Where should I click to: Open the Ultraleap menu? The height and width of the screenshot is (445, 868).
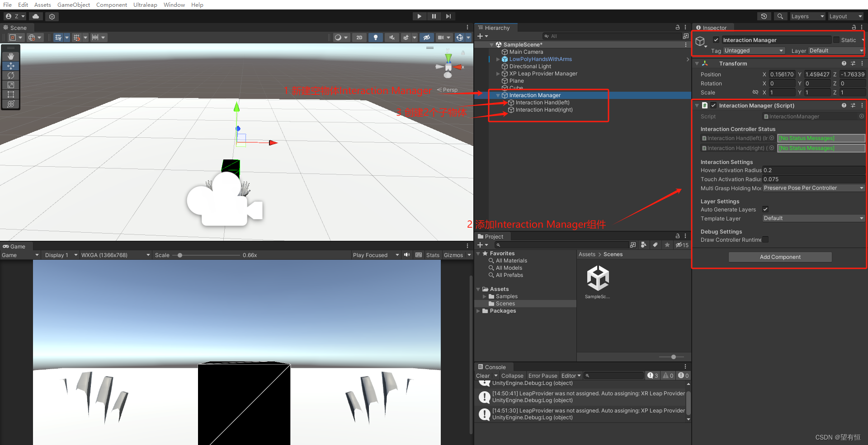click(145, 5)
